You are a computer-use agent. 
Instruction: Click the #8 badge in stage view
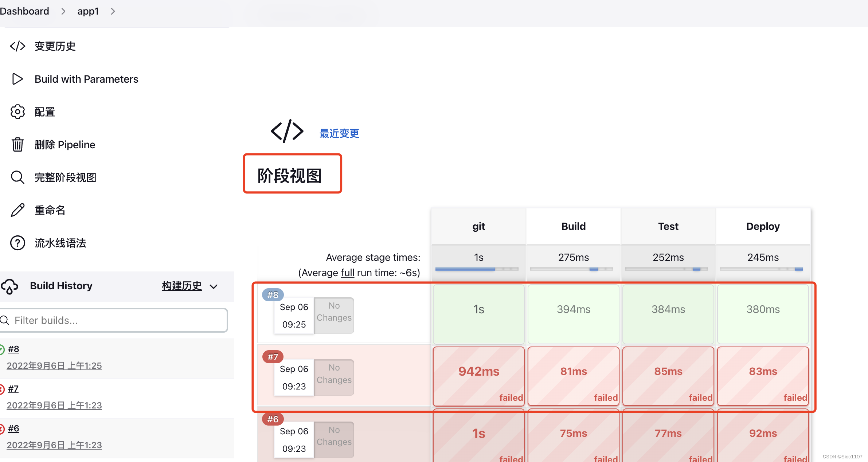pyautogui.click(x=273, y=295)
